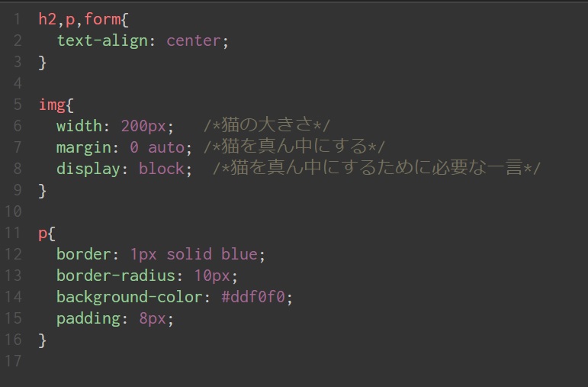Image resolution: width=588 pixels, height=387 pixels.
Task: Click line number 5 in the gutter
Action: tap(18, 105)
